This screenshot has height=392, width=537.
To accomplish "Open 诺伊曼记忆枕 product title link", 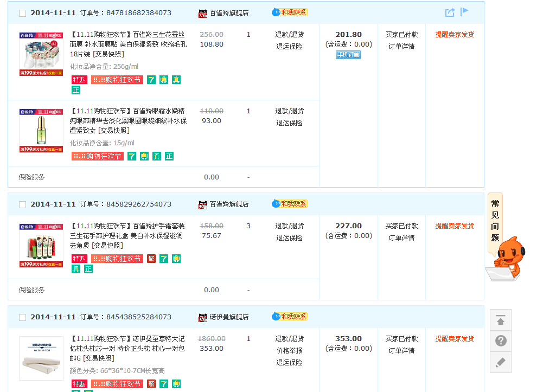I will (127, 348).
